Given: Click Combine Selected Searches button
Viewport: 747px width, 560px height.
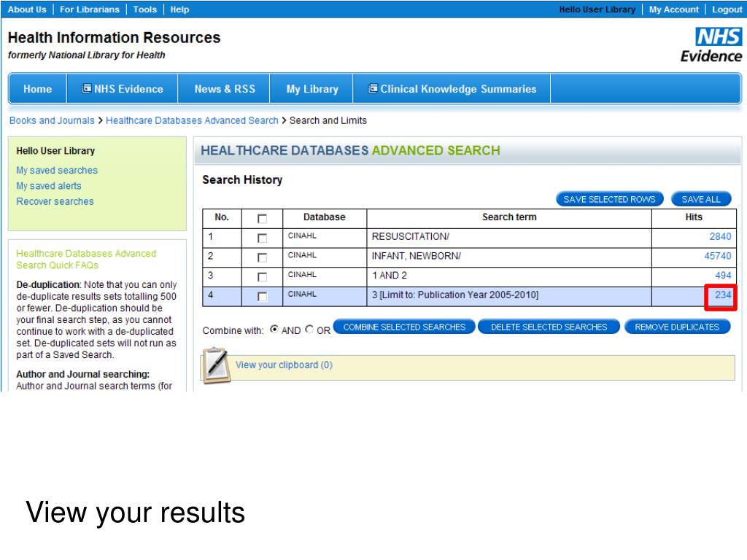Looking at the screenshot, I should coord(404,327).
